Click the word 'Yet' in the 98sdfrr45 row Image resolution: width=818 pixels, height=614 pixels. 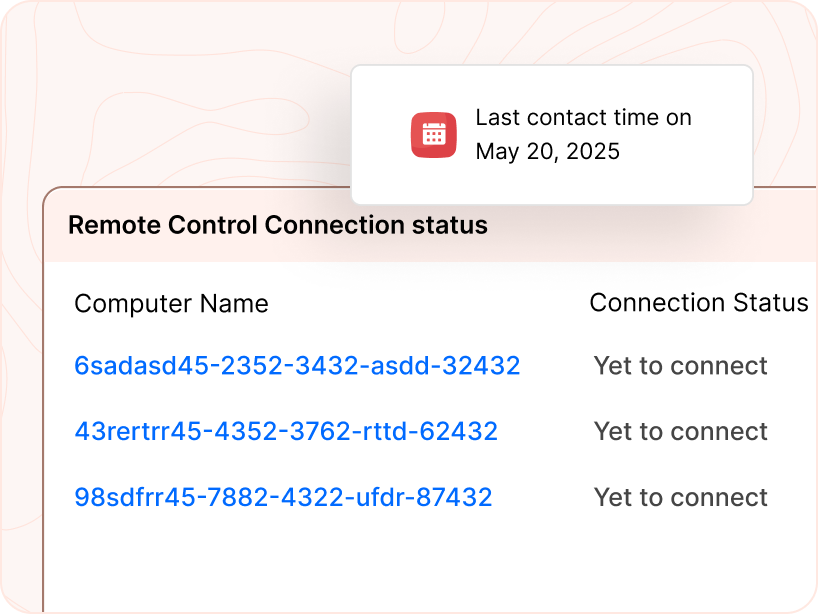coord(613,498)
